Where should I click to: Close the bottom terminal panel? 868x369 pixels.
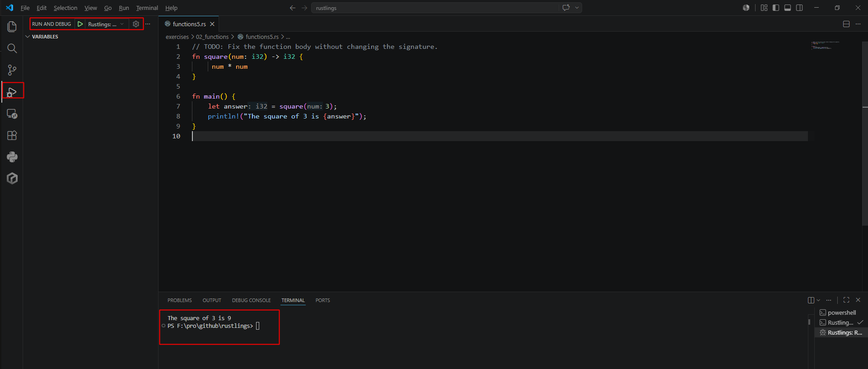(858, 300)
